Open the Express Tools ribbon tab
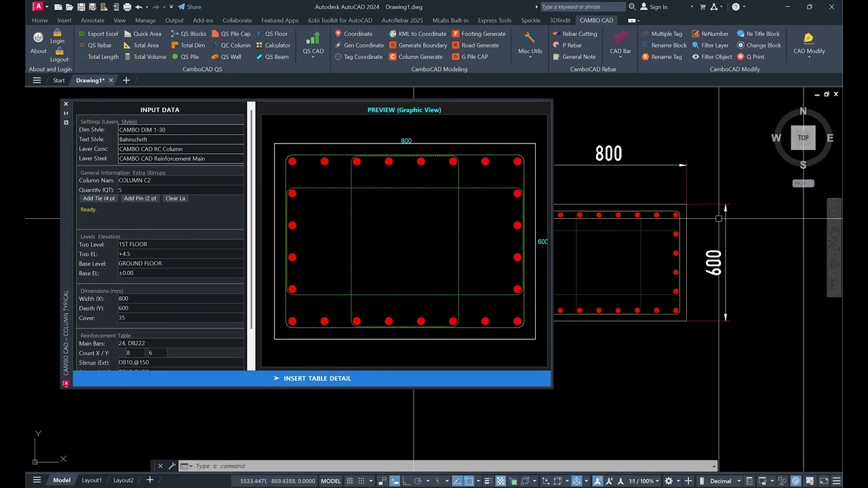 tap(494, 20)
